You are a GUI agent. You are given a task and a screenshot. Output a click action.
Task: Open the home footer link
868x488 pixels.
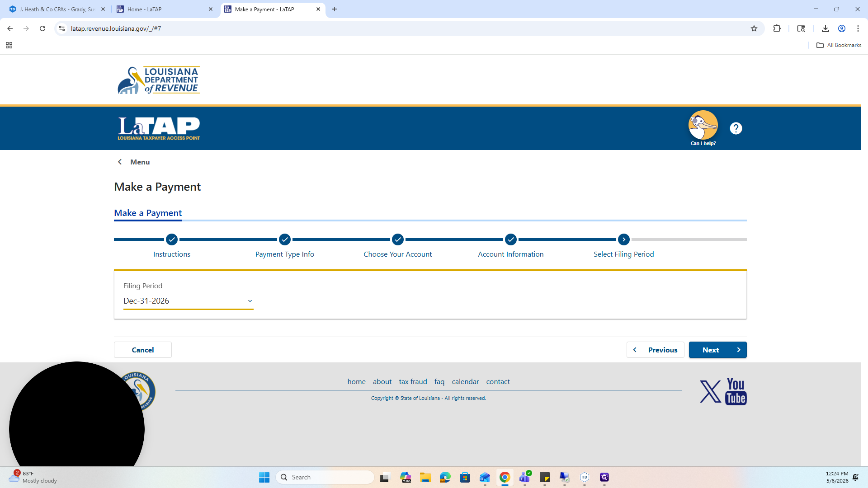356,382
